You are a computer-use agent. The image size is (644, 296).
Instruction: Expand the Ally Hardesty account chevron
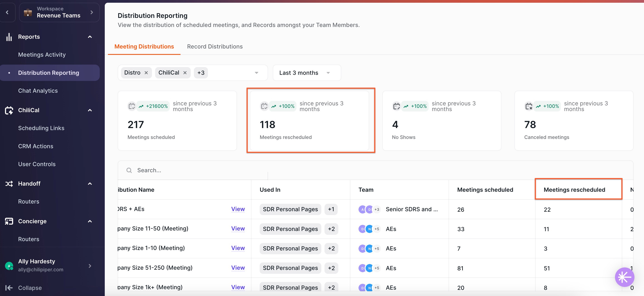click(x=90, y=266)
